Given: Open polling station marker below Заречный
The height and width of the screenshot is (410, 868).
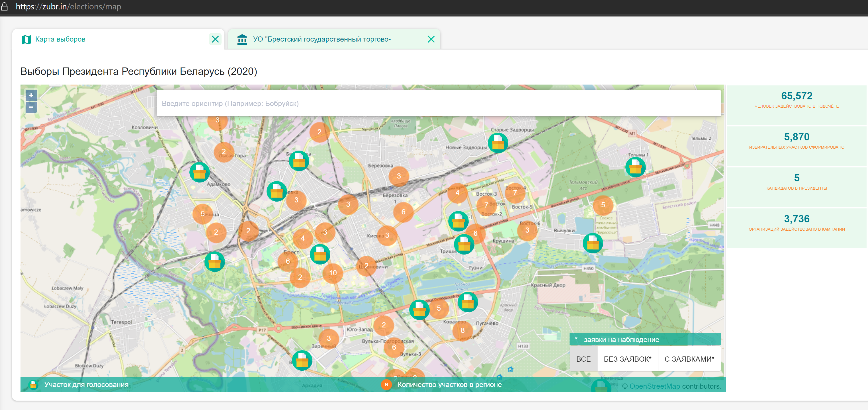Looking at the screenshot, I should click(x=302, y=360).
